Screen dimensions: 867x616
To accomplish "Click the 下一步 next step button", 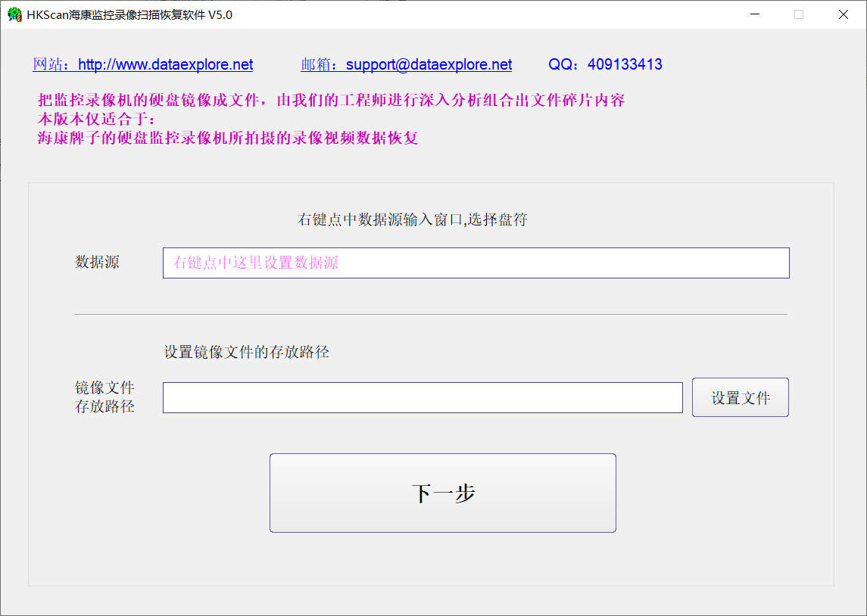I will 442,493.
